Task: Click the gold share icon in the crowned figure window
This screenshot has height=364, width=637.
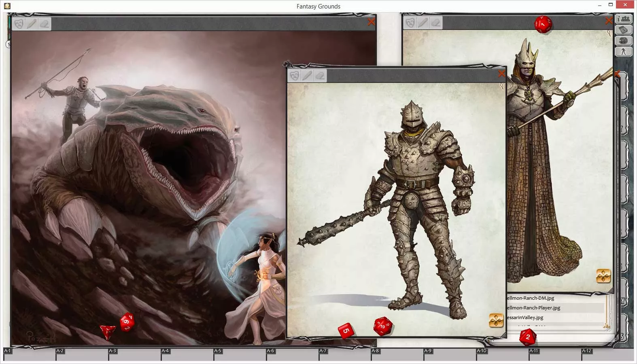Action: click(x=603, y=276)
